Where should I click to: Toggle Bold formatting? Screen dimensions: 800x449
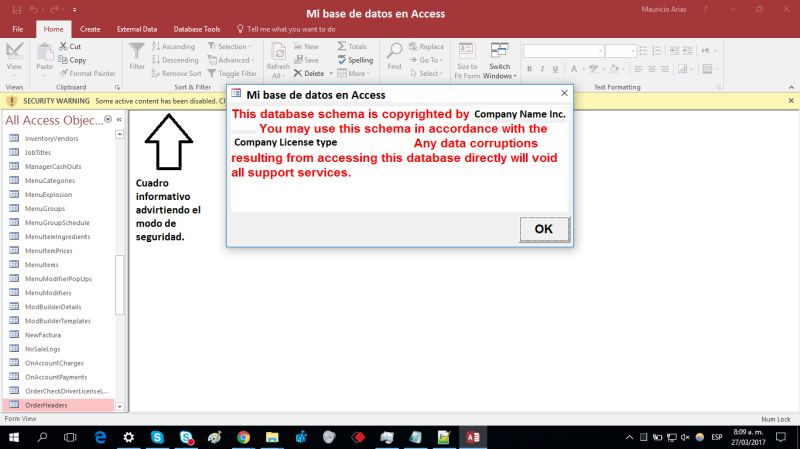529,69
